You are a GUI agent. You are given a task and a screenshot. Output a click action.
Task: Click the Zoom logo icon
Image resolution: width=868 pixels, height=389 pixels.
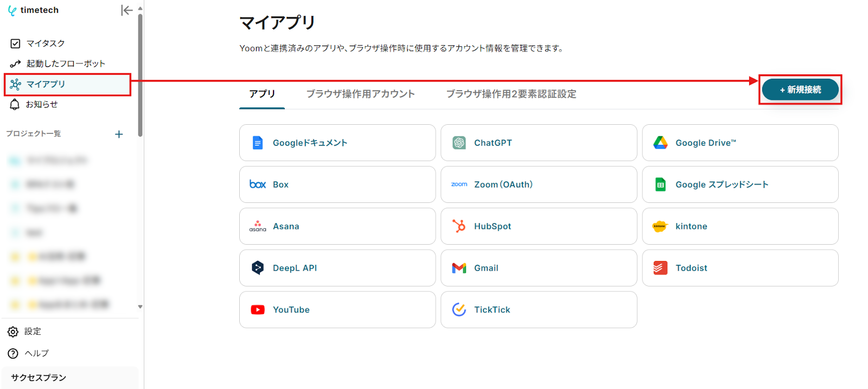pyautogui.click(x=459, y=184)
